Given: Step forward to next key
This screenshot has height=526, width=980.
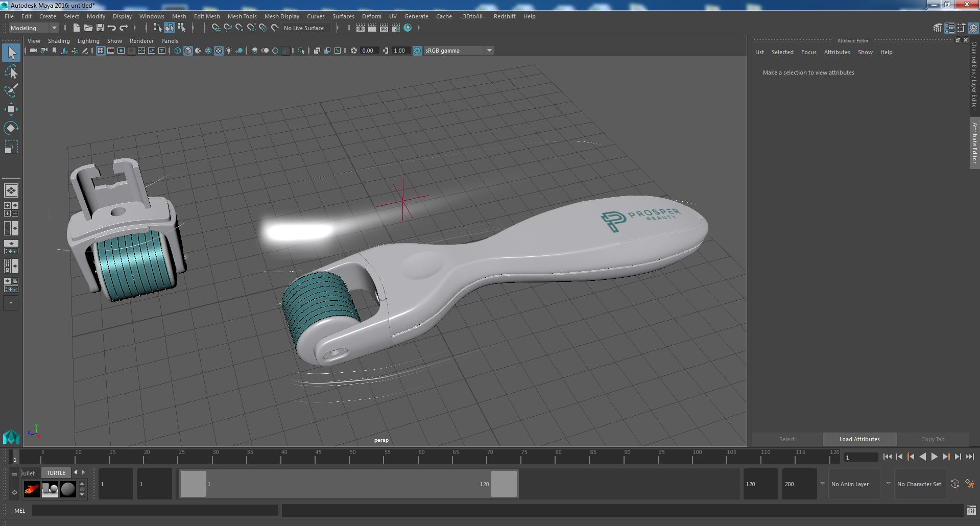Looking at the screenshot, I should pos(946,457).
